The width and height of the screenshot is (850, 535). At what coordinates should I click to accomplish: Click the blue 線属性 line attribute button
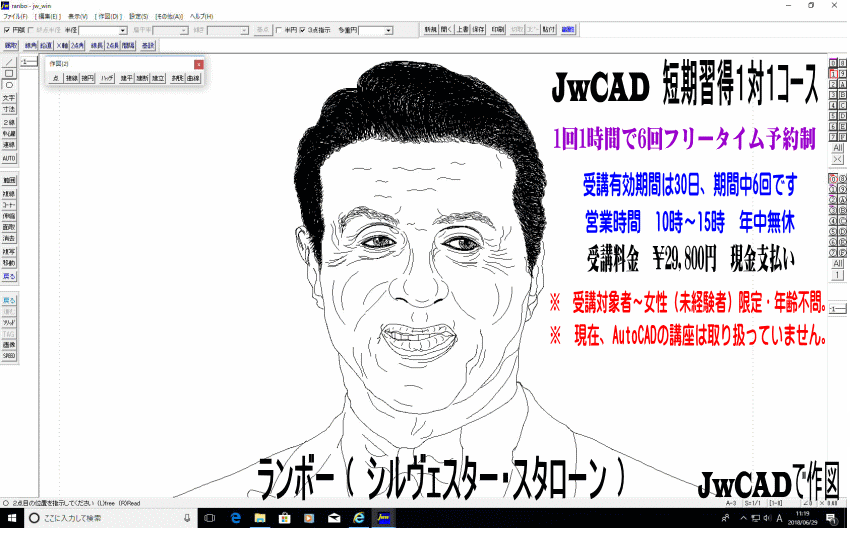[x=568, y=30]
